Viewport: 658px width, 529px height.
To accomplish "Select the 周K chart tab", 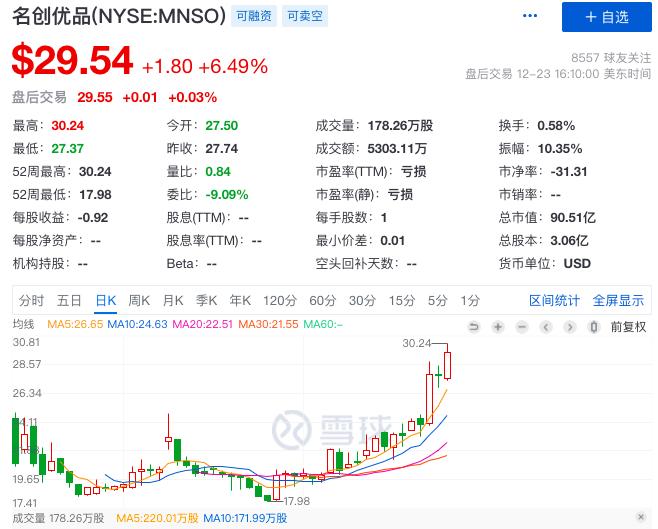I will coord(139,300).
